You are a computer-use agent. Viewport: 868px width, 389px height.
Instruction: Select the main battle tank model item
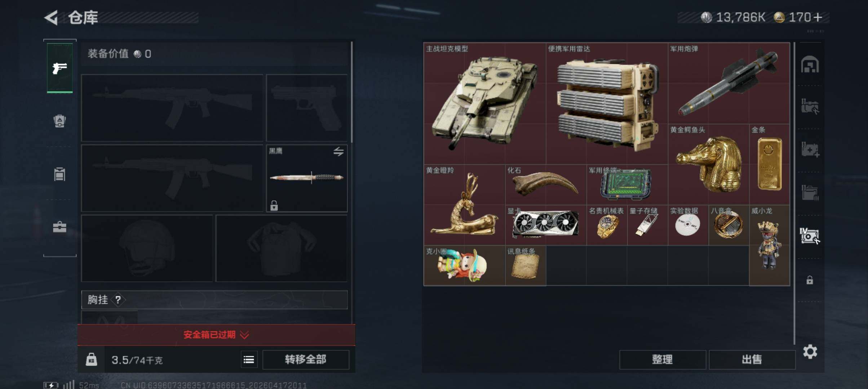484,104
